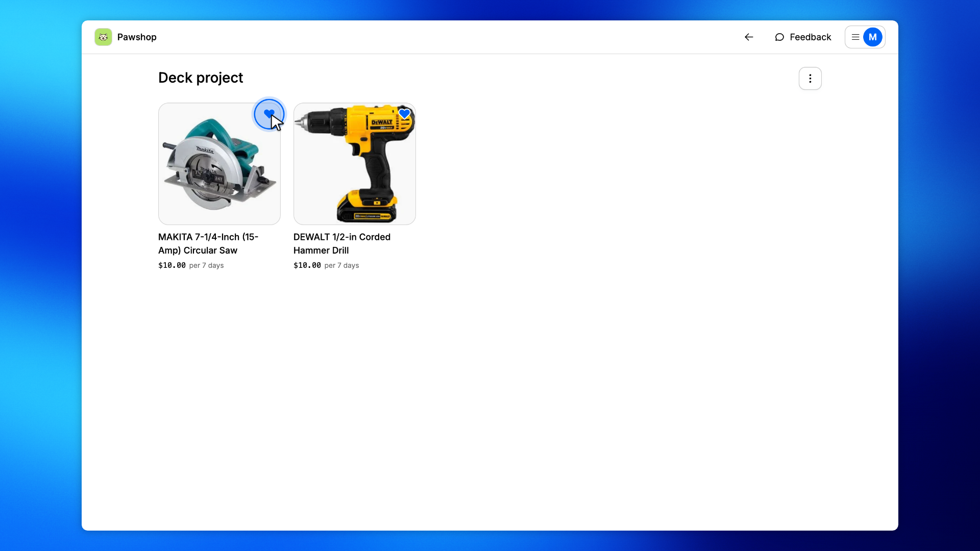Go back using the left arrow
The image size is (980, 551).
[x=749, y=37]
